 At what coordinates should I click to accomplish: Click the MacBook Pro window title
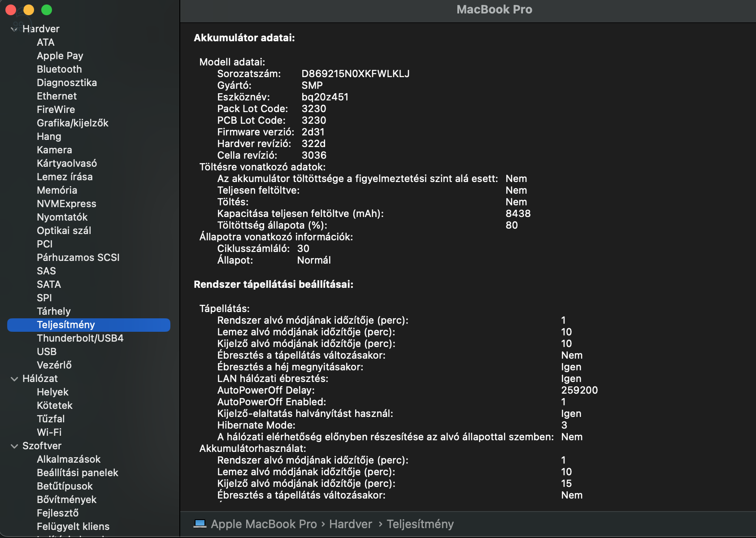494,9
